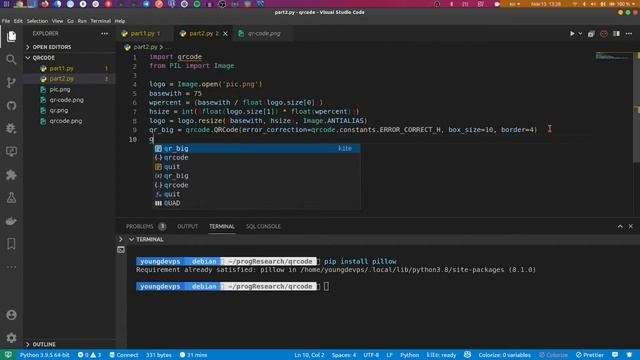Click the editor minimap

coord(613,57)
